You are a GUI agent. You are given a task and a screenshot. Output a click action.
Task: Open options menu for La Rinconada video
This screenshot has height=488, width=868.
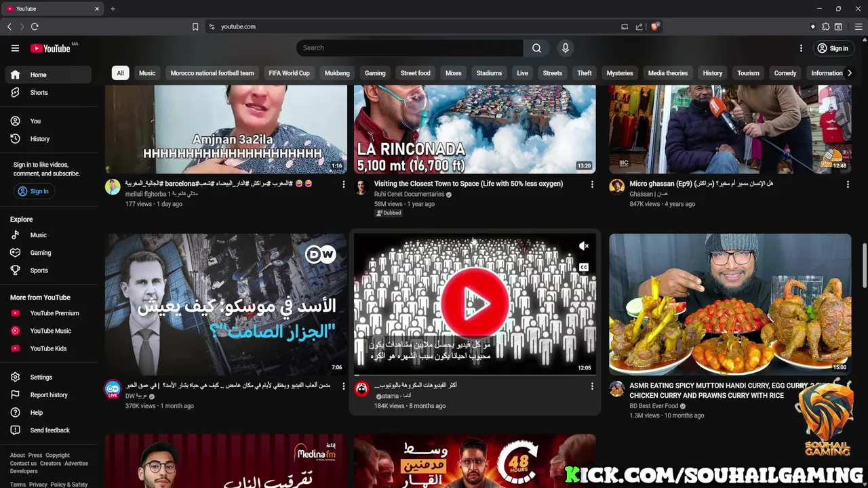click(x=592, y=184)
